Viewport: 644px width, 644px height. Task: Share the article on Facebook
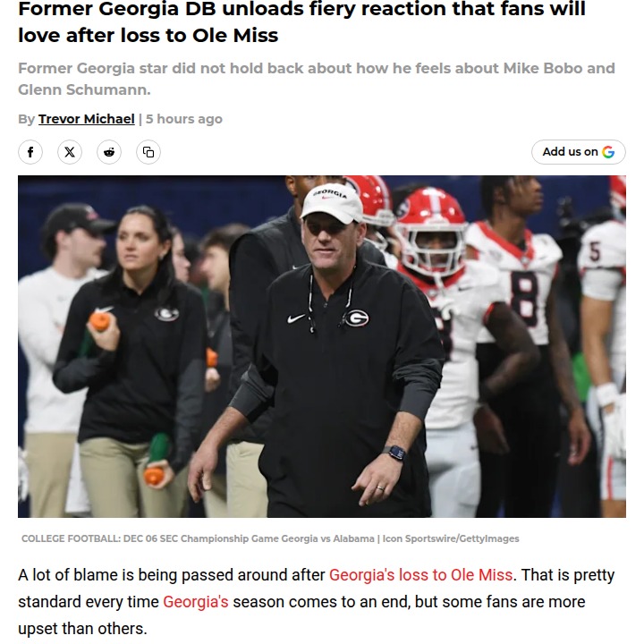click(30, 152)
